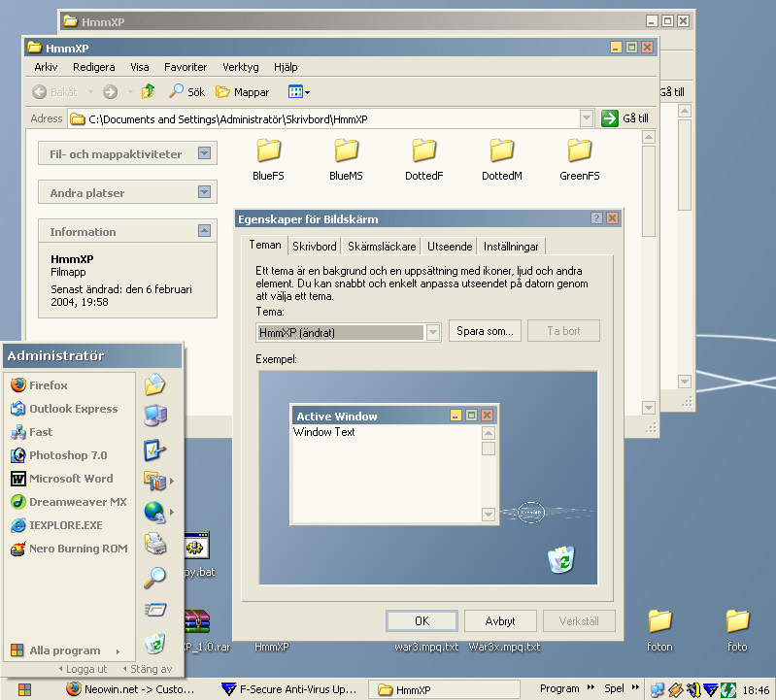The image size is (776, 700).
Task: Collapse Fil- och mappaktiviteter panel
Action: pos(204,152)
